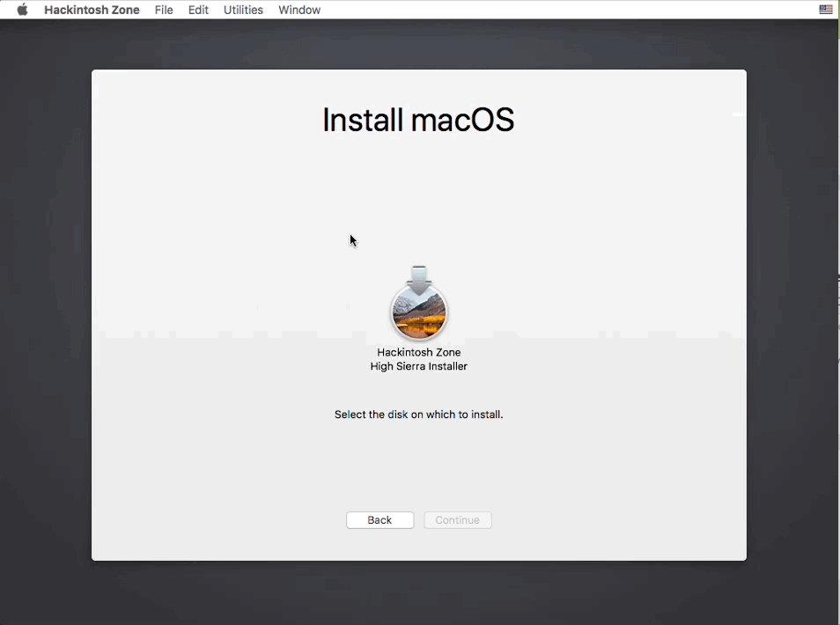Click the 'Hackintosh Zone High Sierra Installer' label

[x=419, y=359]
